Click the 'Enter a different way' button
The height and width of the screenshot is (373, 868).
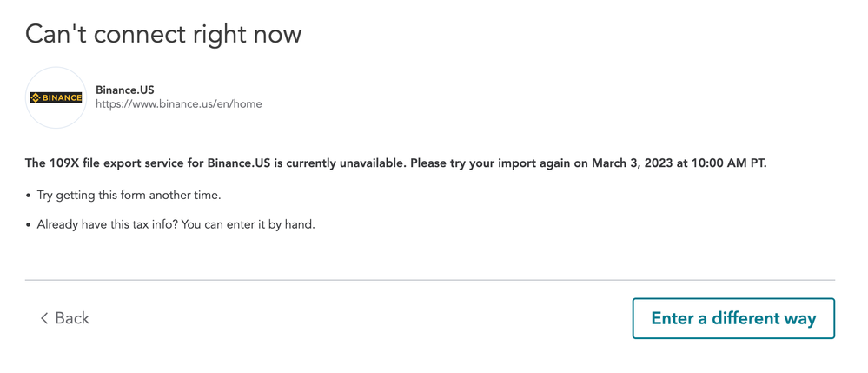tap(733, 319)
